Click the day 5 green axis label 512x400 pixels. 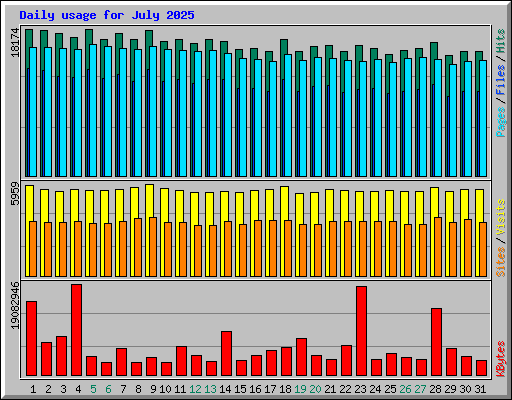93,389
